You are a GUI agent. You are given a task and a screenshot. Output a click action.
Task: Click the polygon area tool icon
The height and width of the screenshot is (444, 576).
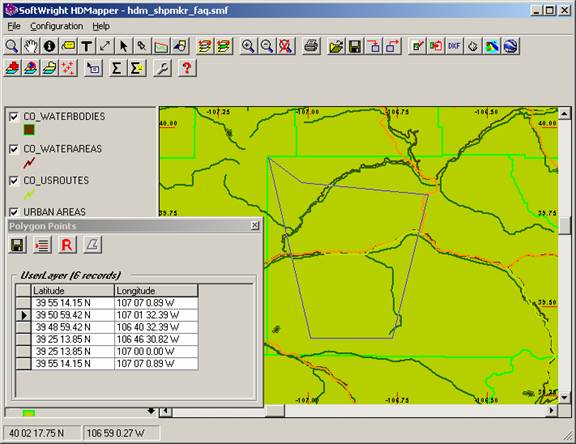click(161, 46)
